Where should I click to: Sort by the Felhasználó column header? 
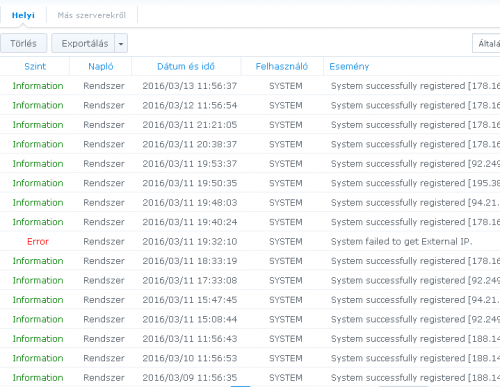click(282, 66)
